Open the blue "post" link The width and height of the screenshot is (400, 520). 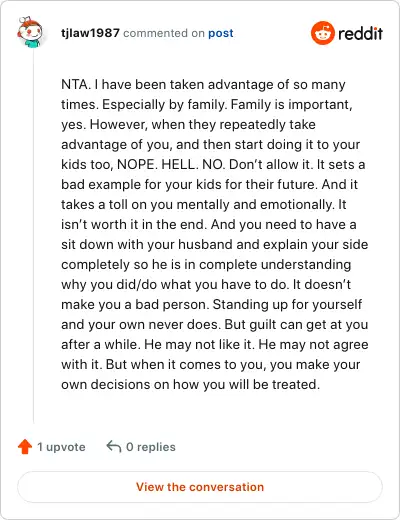click(221, 33)
